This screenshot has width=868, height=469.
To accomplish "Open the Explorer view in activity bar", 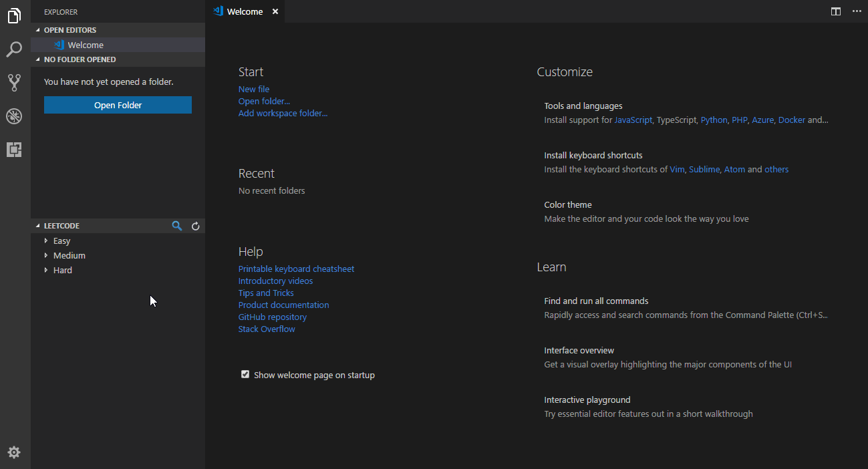I will pos(14,16).
